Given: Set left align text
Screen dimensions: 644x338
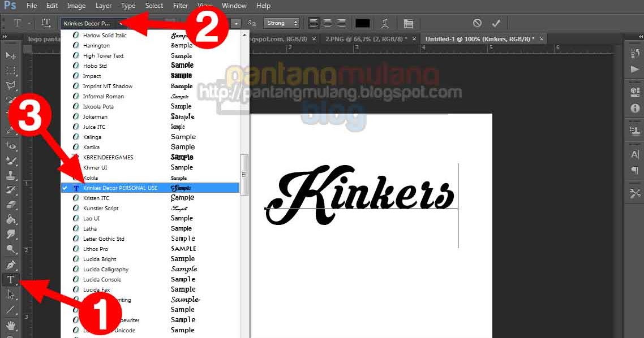Looking at the screenshot, I should (x=314, y=23).
